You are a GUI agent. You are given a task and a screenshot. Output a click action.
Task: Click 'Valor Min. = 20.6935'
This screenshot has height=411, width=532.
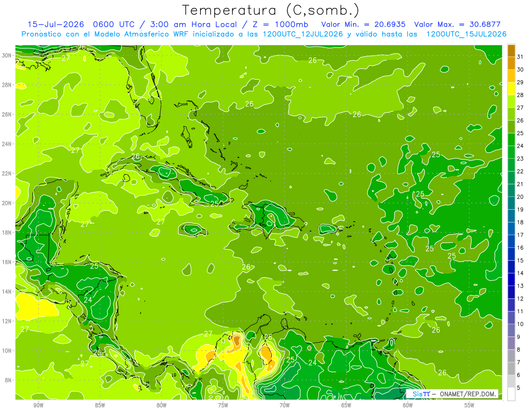[364, 24]
